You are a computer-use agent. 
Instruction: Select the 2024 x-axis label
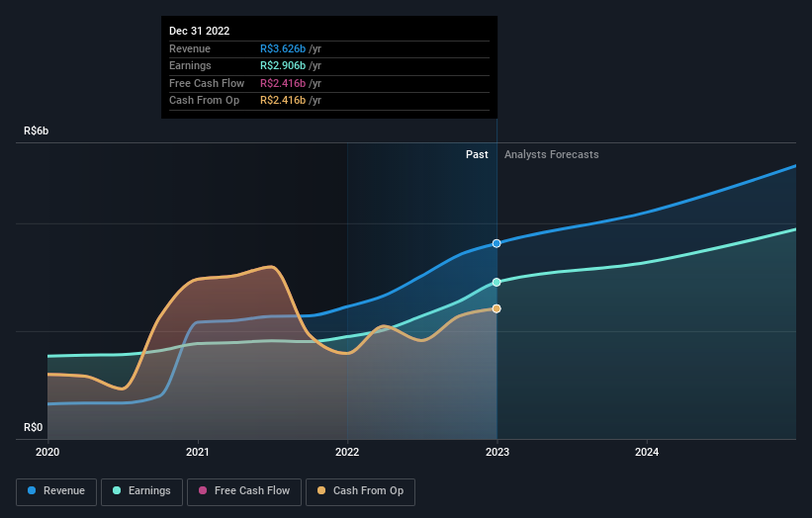tap(647, 452)
